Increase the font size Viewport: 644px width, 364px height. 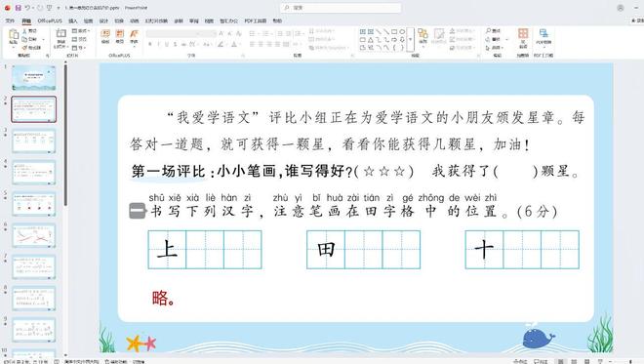(x=221, y=34)
